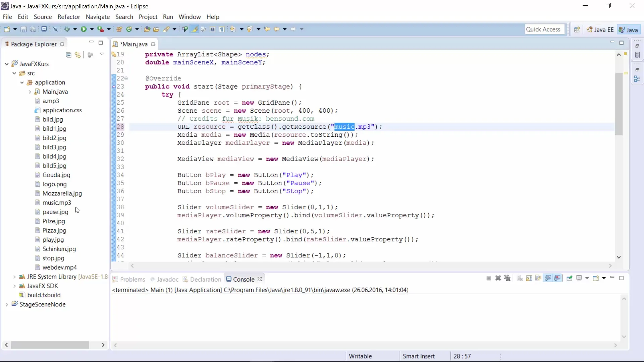Click the Open Type icon in toolbar
The width and height of the screenshot is (644, 362).
point(147,29)
